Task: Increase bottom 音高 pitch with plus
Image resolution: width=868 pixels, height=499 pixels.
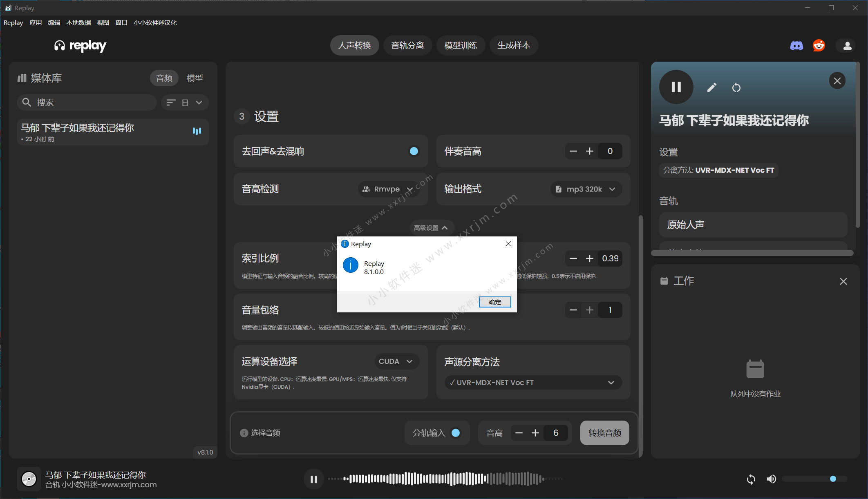Action: (x=535, y=433)
